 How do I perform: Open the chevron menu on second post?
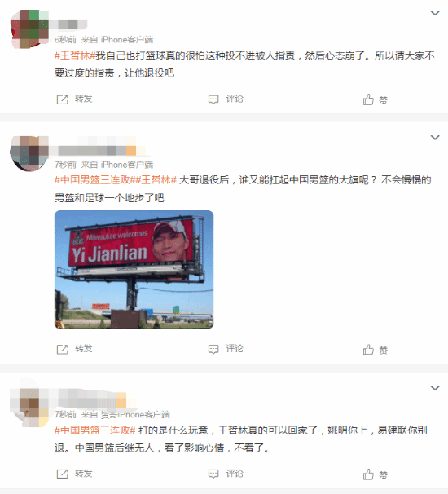[x=435, y=138]
